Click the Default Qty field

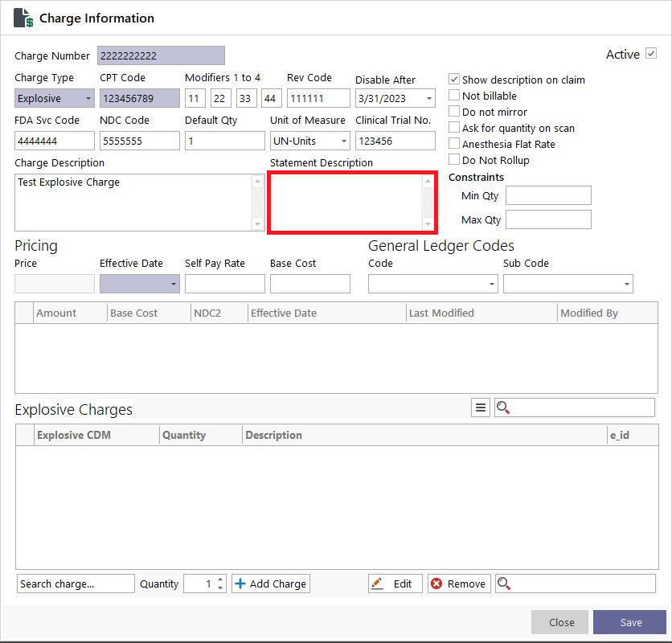[x=225, y=141]
